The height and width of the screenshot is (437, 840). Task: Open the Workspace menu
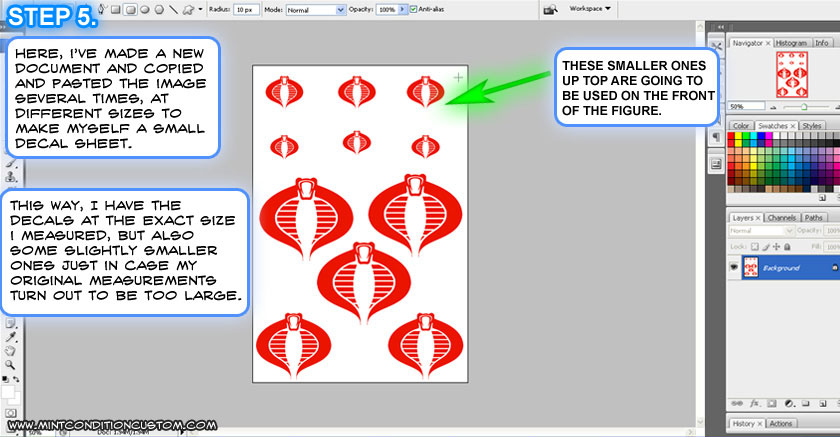(x=590, y=9)
